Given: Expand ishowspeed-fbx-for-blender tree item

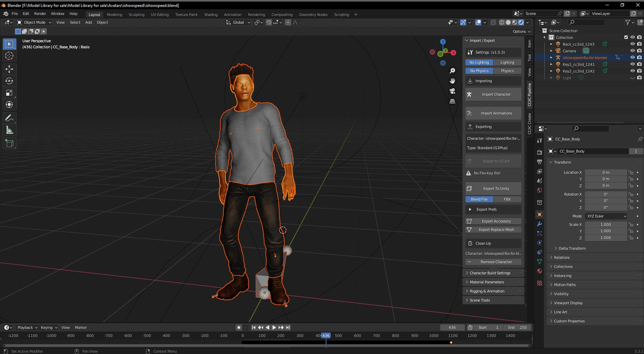Looking at the screenshot, I should (551, 57).
